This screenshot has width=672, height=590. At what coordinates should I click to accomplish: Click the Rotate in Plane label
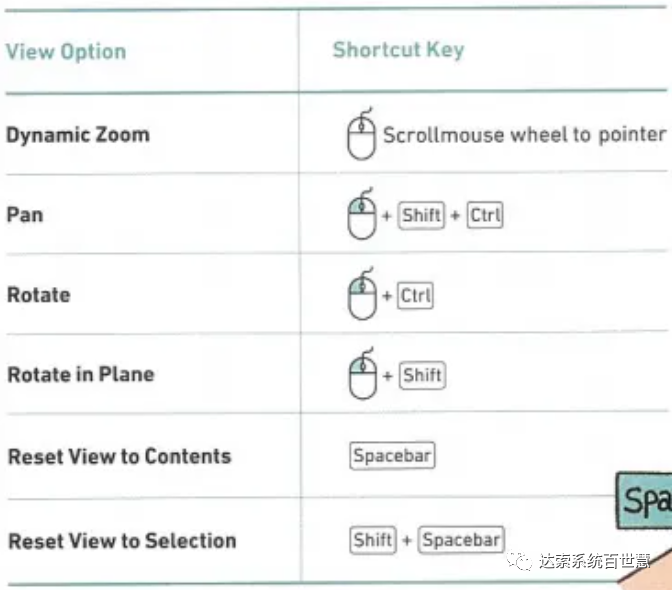(81, 374)
